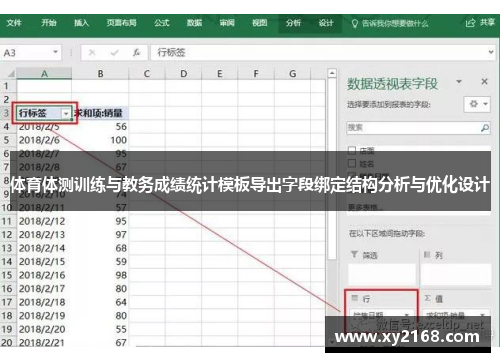500x362 pixels.
Task: Switch to the 页面布局 ribbon tab
Action: click(x=122, y=23)
